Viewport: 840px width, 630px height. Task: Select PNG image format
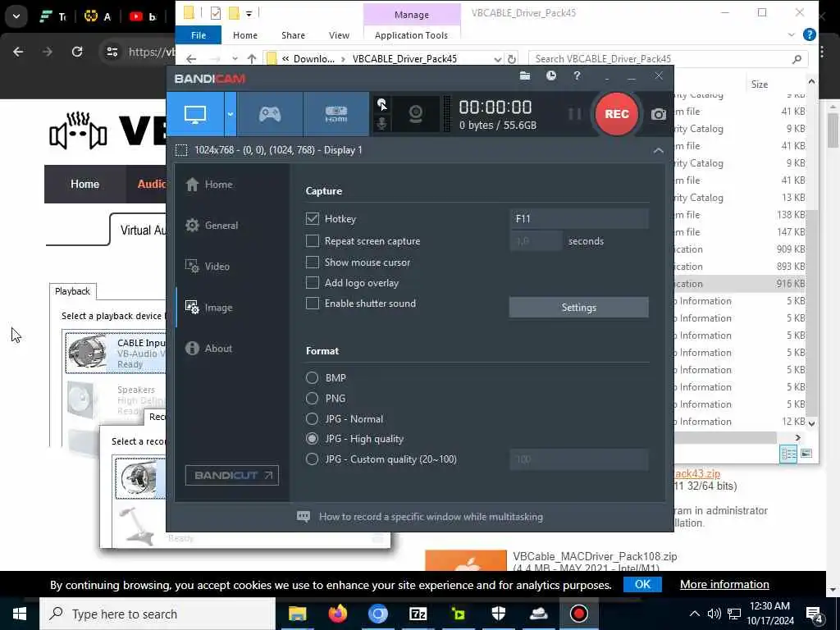pyautogui.click(x=312, y=398)
